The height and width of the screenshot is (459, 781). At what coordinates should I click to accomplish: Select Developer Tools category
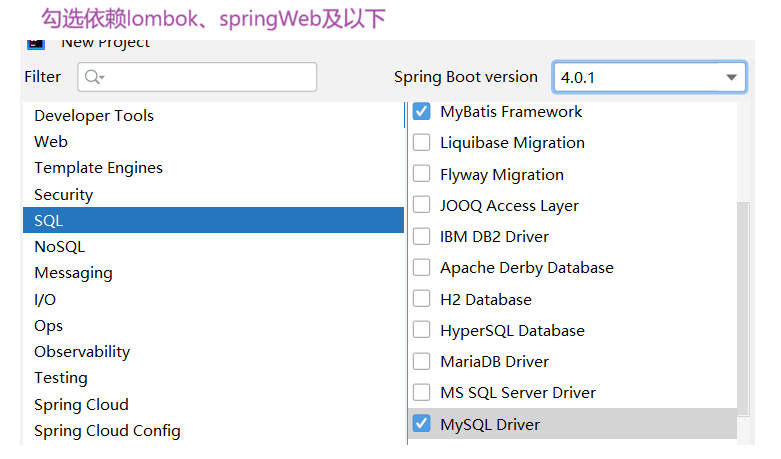pyautogui.click(x=213, y=115)
